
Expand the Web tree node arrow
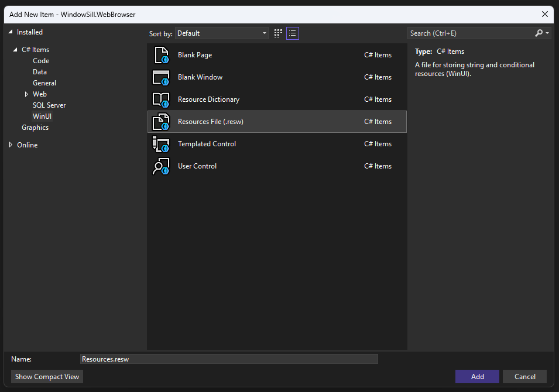coord(26,94)
